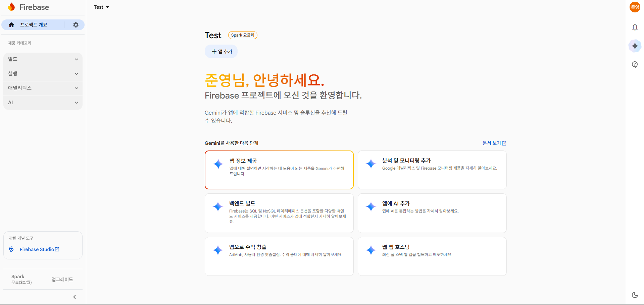The width and height of the screenshot is (644, 305).
Task: Collapse sidebar with left chevron
Action: (75, 297)
